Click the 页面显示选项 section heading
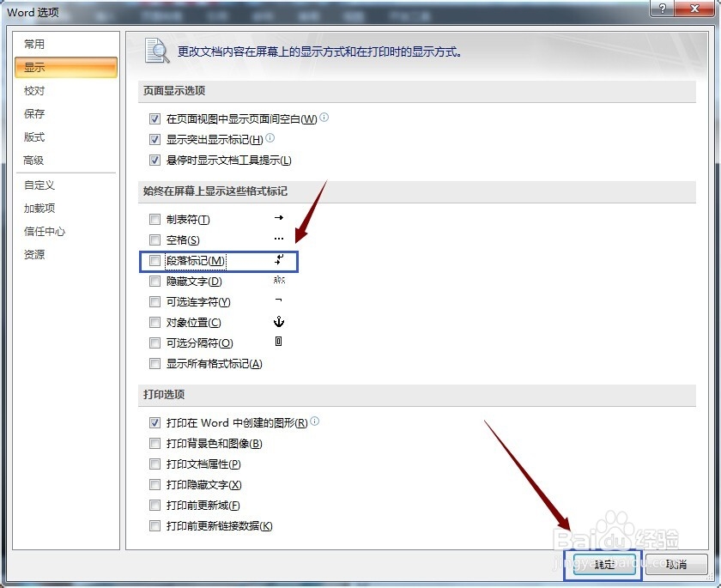Viewport: 721px width, 588px height. (174, 91)
